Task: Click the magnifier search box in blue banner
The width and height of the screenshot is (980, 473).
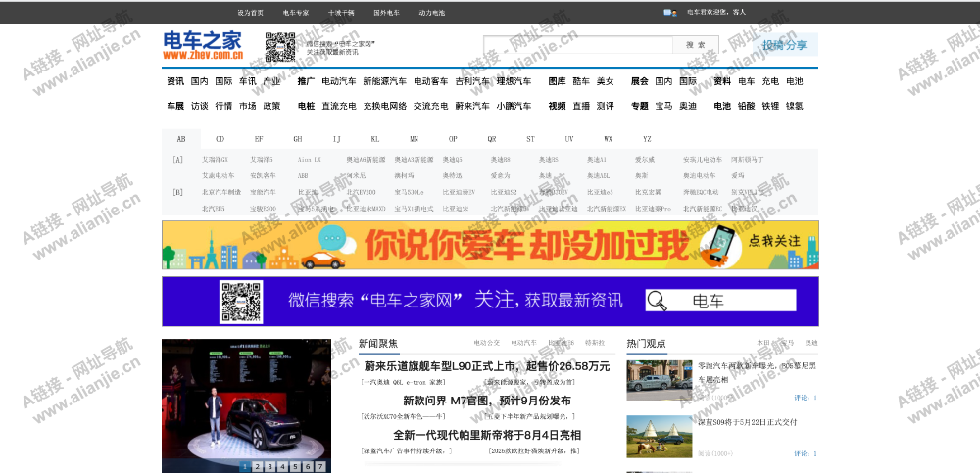Action: [720, 301]
